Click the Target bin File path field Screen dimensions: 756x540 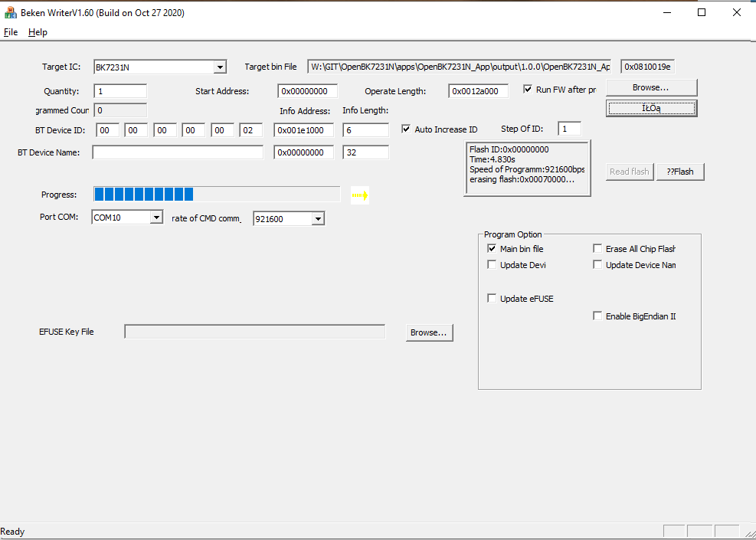click(x=460, y=67)
